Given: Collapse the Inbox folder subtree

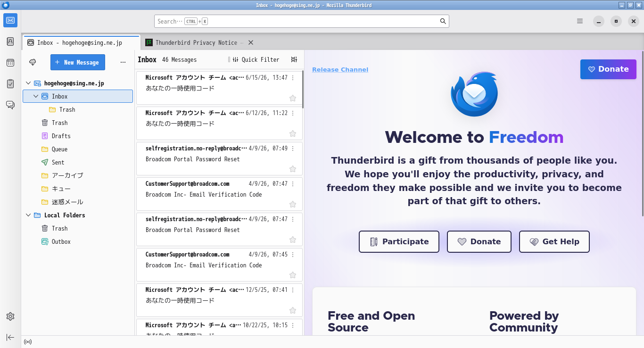Looking at the screenshot, I should (36, 96).
